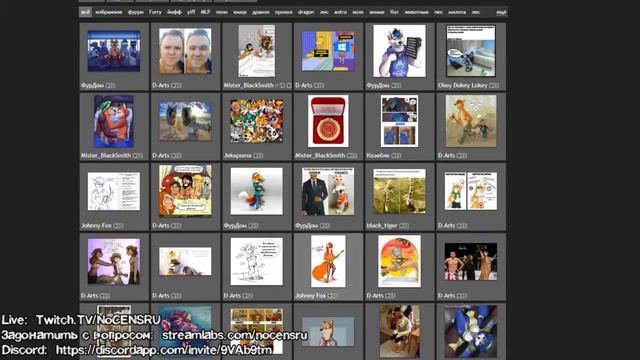Switch to the 'Furry' tag tab
Viewport: 640px width, 360px height.
click(155, 12)
